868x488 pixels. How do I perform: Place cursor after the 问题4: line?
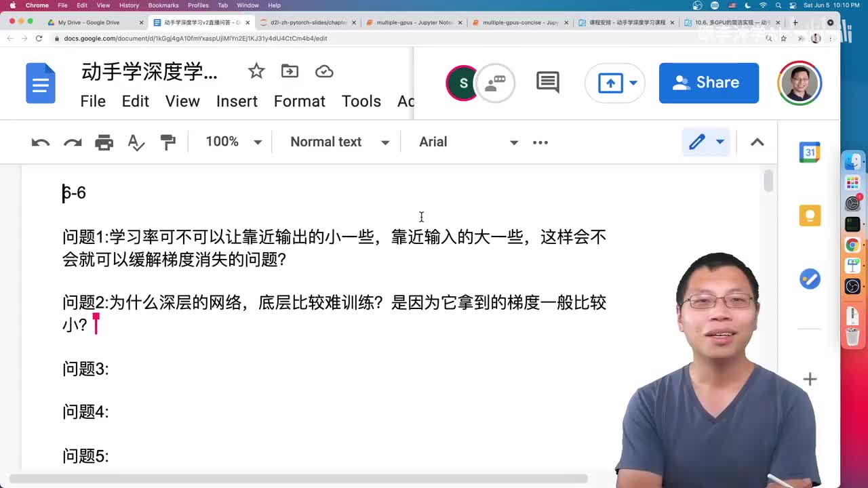point(109,412)
